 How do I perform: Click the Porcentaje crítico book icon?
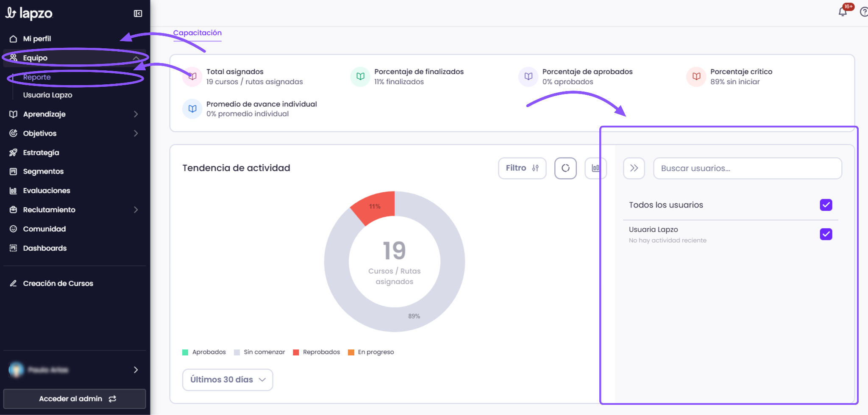(x=696, y=77)
